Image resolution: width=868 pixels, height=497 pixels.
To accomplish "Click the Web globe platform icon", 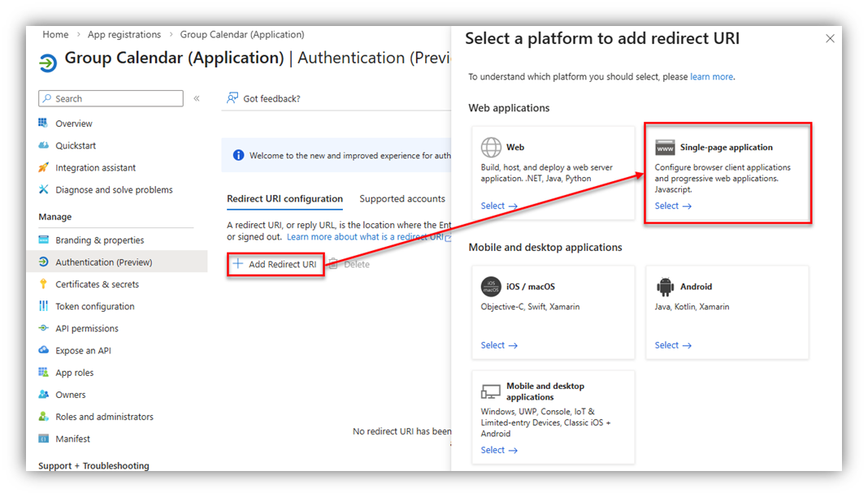I will 491,148.
